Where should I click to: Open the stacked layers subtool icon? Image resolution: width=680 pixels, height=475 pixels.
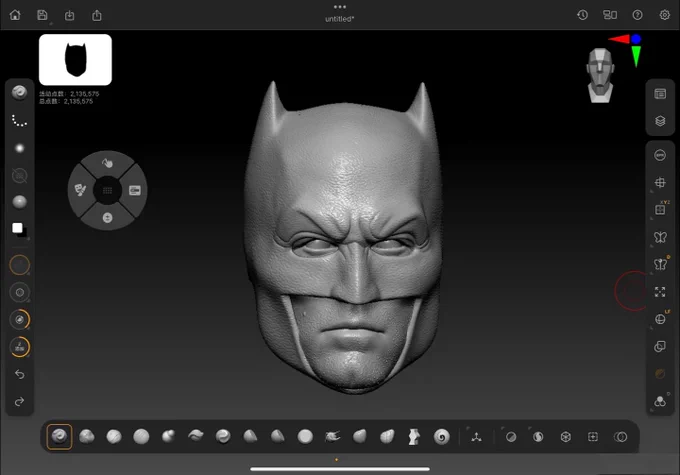coord(660,121)
